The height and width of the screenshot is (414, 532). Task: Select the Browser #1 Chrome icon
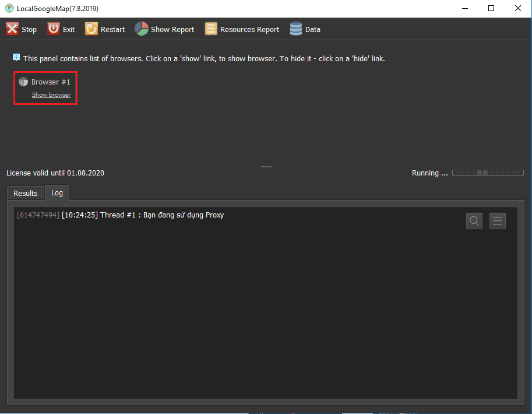[23, 82]
